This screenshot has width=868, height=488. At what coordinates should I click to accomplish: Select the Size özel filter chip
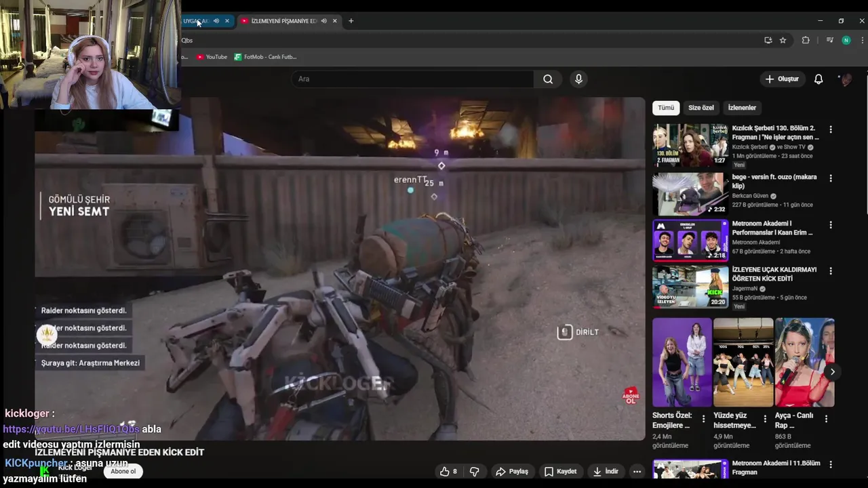(x=701, y=108)
